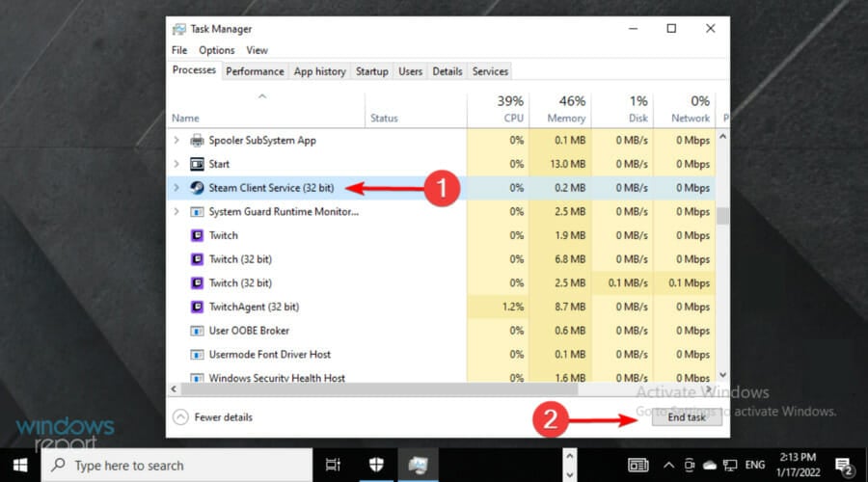Switch to the Performance tab
The width and height of the screenshot is (868, 482).
coord(255,71)
